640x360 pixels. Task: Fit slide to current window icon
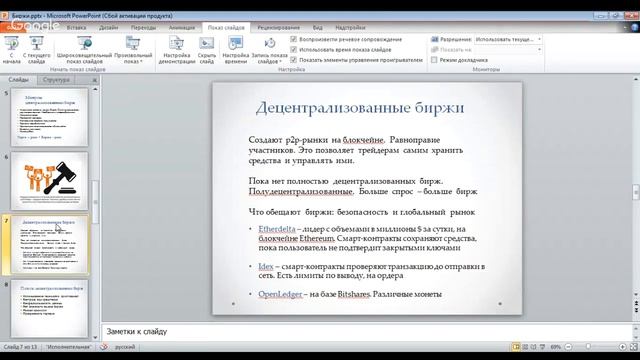click(633, 347)
